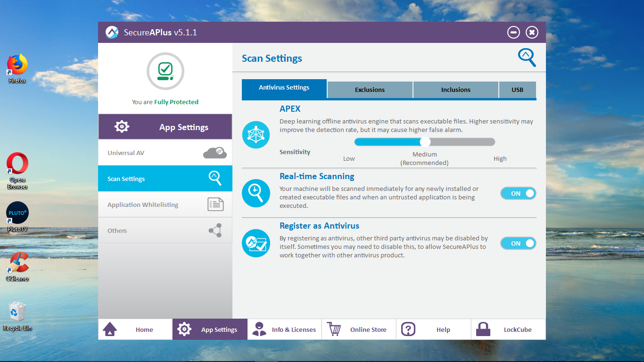
Task: Click the Scan Settings magnifier icon in sidebar
Action: (215, 178)
